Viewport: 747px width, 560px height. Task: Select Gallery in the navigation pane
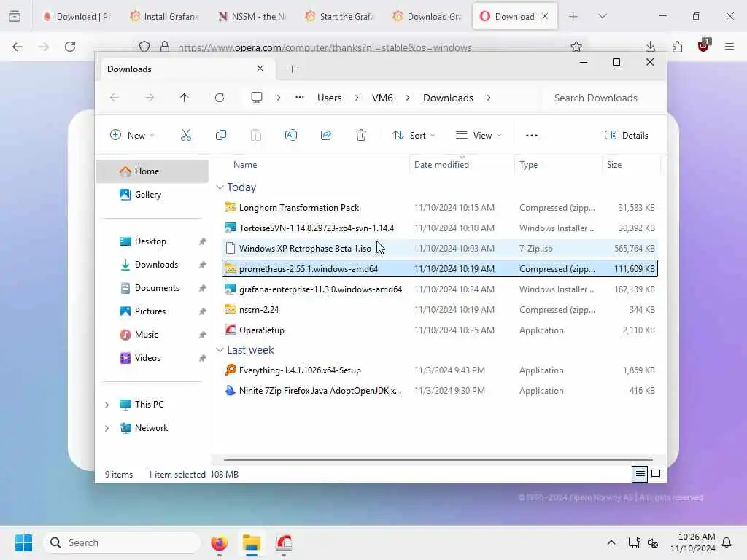pos(152,195)
